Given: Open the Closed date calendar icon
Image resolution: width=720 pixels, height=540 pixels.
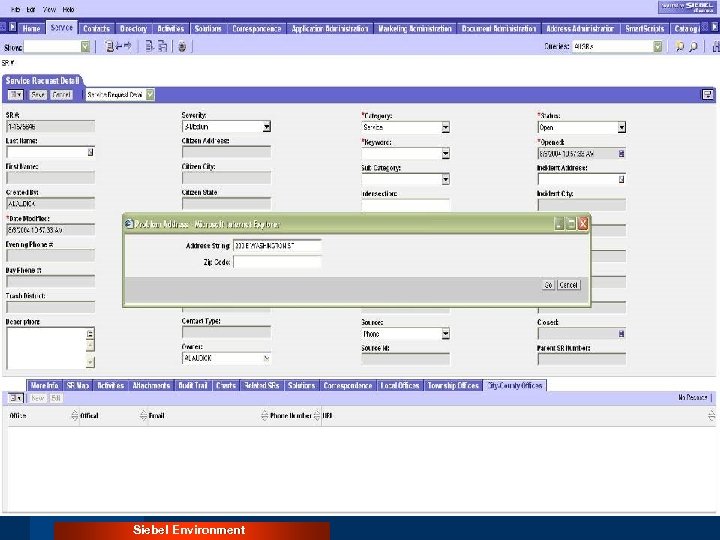Looking at the screenshot, I should click(621, 334).
